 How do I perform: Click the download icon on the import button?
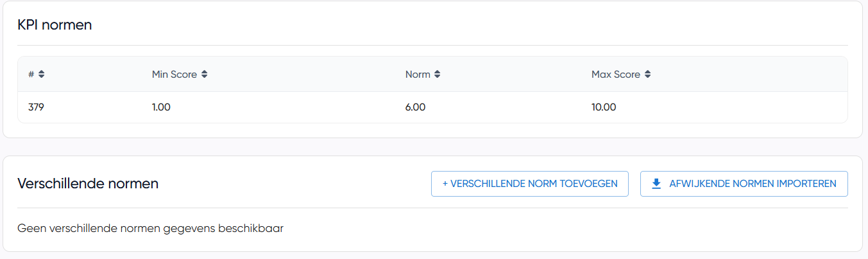coord(656,184)
